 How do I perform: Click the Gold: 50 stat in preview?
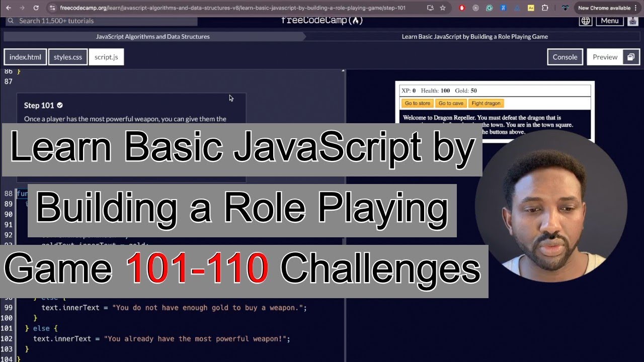[x=466, y=91]
